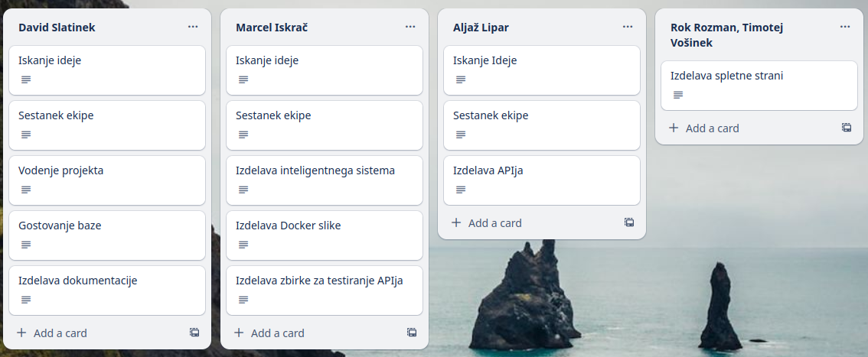Image resolution: width=868 pixels, height=357 pixels.
Task: Click template icon in Marcel Iskrač list
Action: click(x=412, y=333)
